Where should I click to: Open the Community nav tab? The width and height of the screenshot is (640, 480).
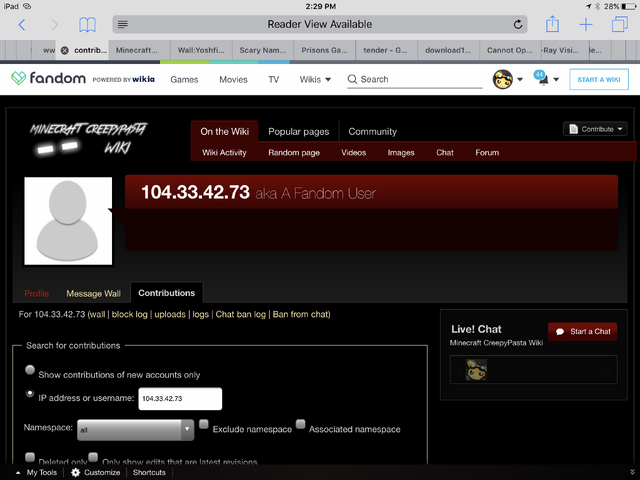click(x=372, y=131)
